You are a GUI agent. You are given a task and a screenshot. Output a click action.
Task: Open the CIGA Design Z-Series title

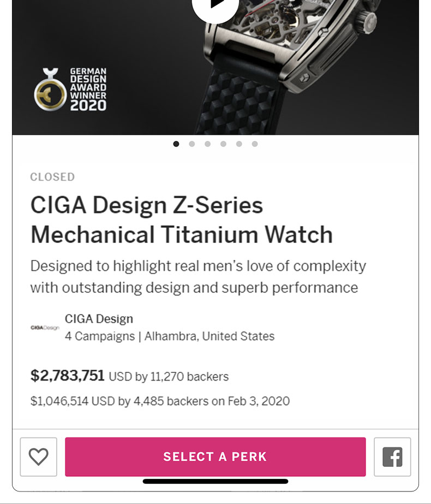(x=181, y=220)
